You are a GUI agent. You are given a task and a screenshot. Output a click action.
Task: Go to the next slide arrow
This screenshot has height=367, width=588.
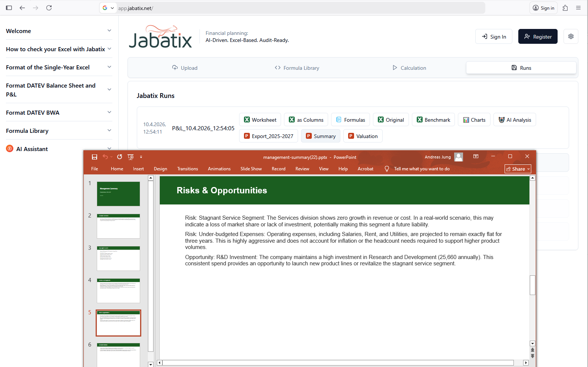coord(532,356)
